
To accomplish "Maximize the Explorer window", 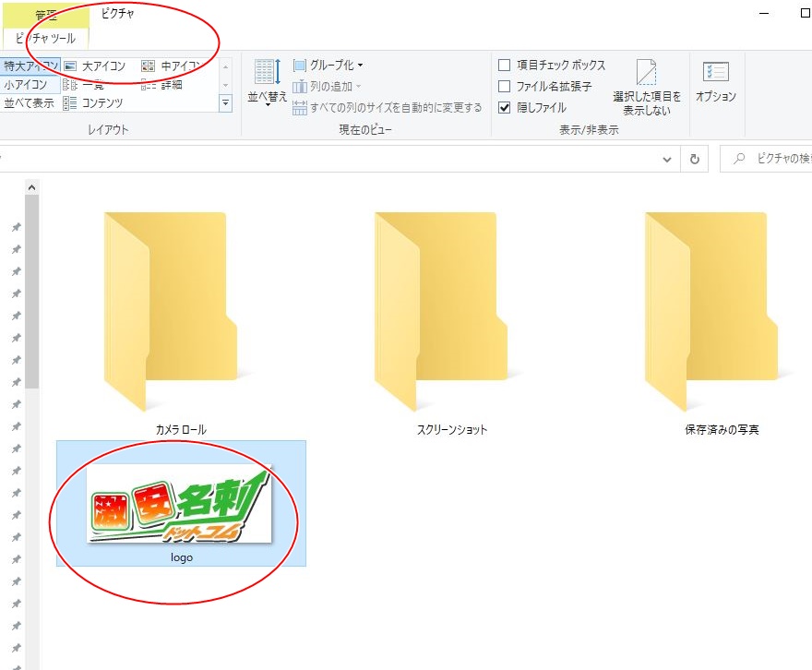I will [x=806, y=14].
